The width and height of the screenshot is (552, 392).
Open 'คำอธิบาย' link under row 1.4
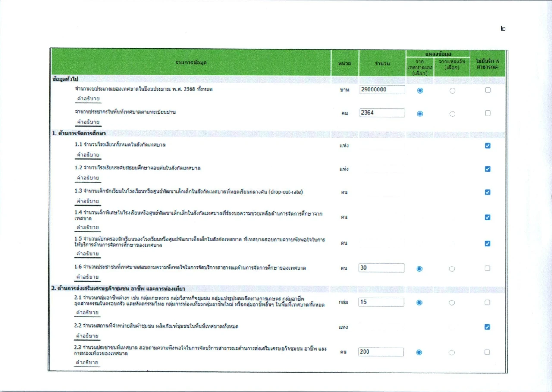point(88,227)
